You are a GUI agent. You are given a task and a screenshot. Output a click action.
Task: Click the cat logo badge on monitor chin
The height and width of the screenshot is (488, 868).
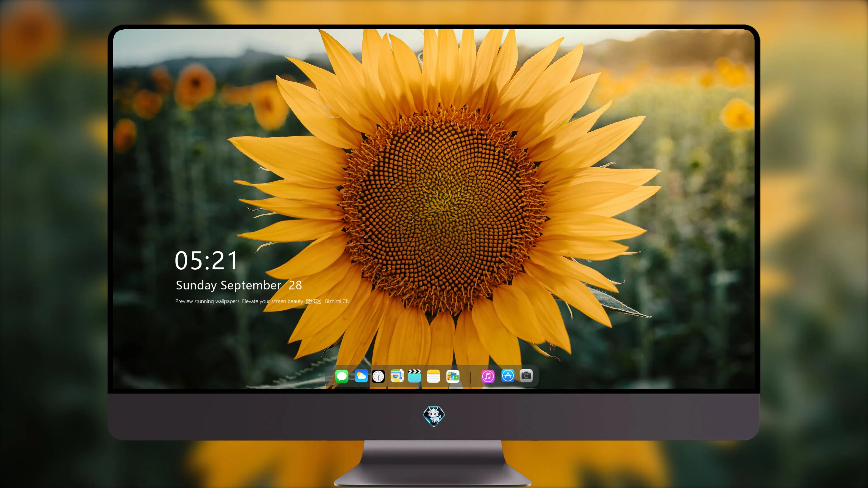[434, 416]
